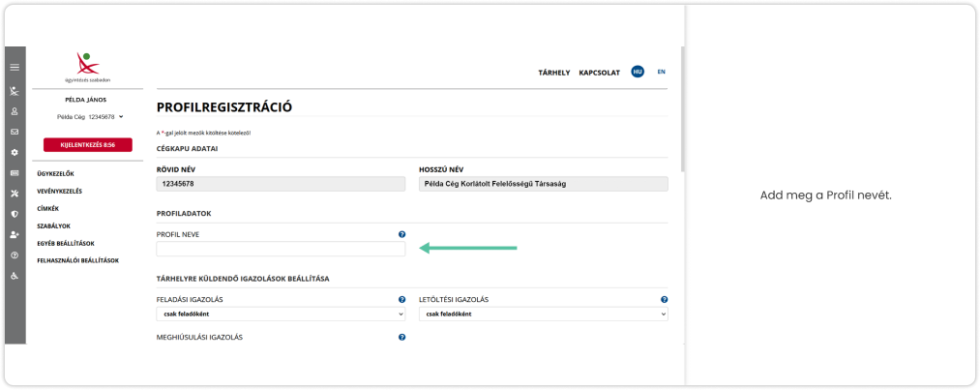Viewport: 980px width, 390px height.
Task: Click the wrench tools icon in sidebar
Action: click(15, 194)
